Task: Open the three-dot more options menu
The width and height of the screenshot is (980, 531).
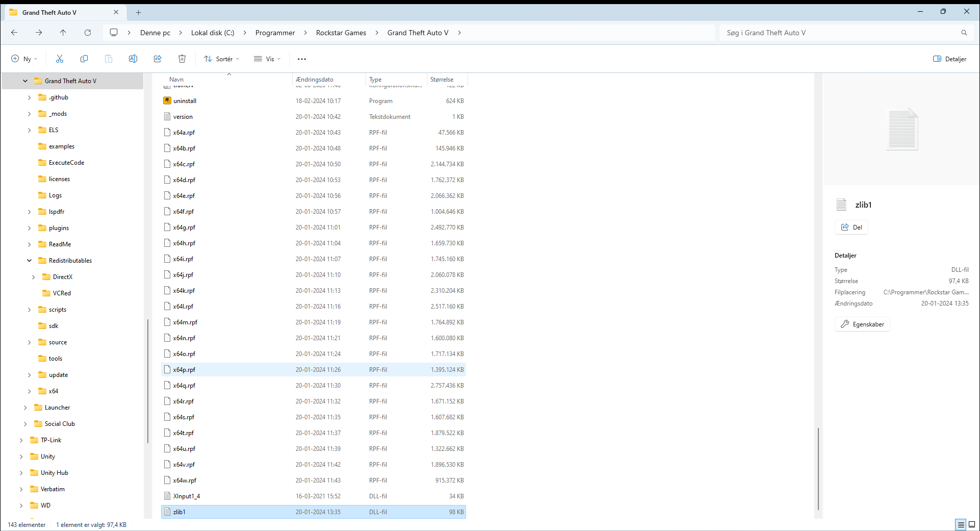Action: 302,59
